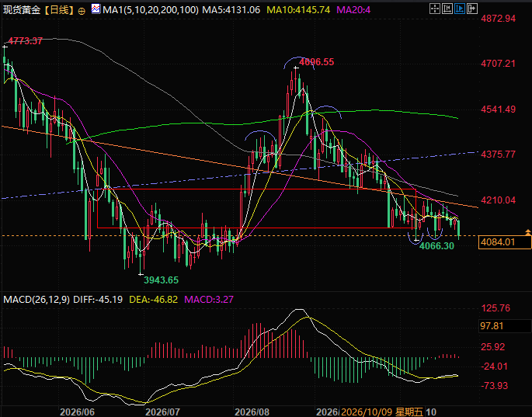Click the DIFF:-45.19 value
Viewport: 532px width, 417px height.
[98, 299]
